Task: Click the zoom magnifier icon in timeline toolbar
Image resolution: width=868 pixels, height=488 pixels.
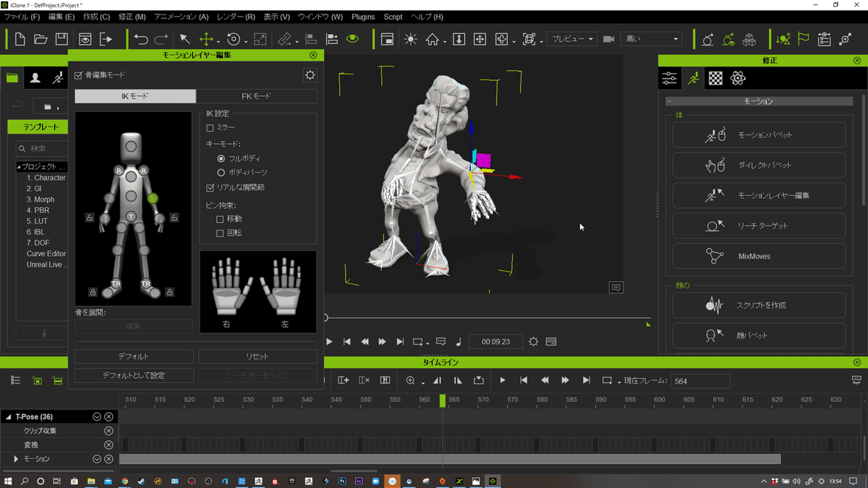Action: [410, 380]
